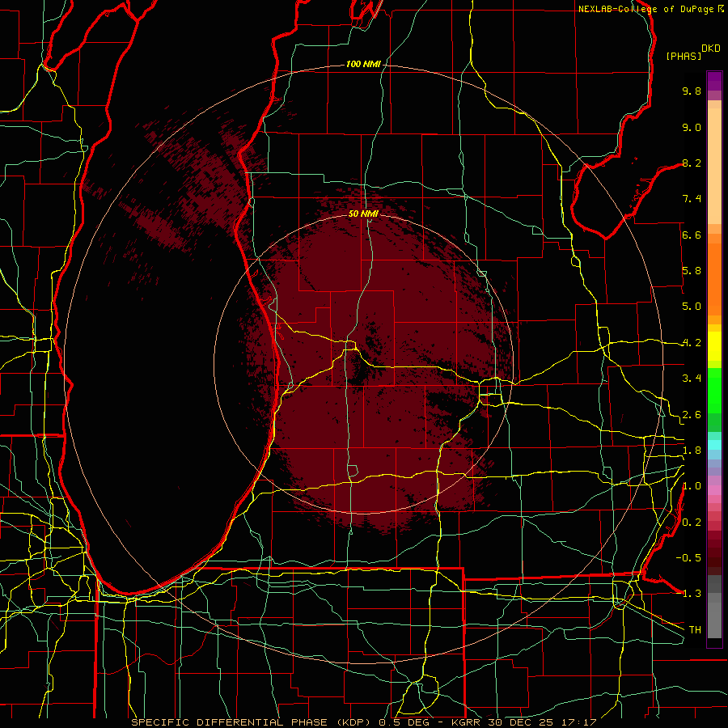Click the 50 NMI range ring label
This screenshot has width=728, height=728.
click(363, 214)
